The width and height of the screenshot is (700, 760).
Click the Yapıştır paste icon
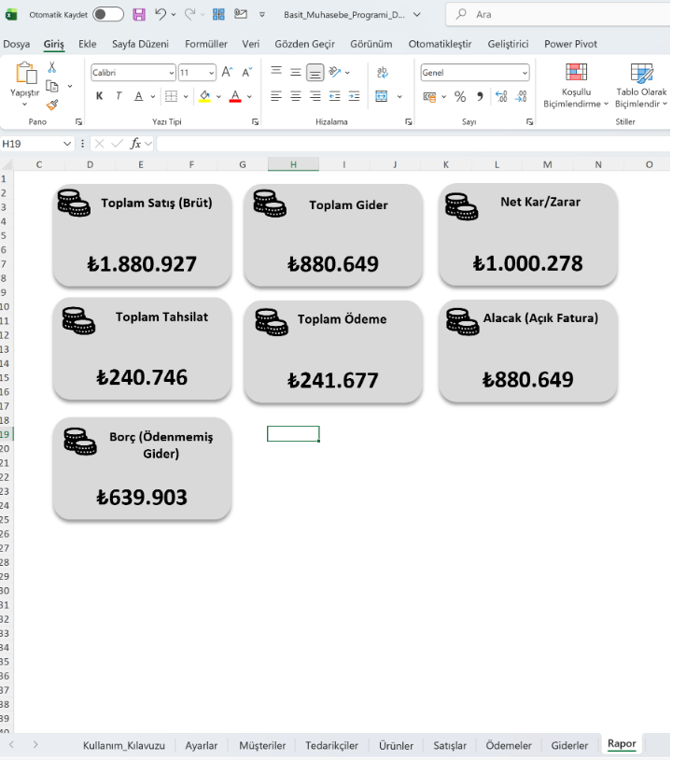click(26, 74)
